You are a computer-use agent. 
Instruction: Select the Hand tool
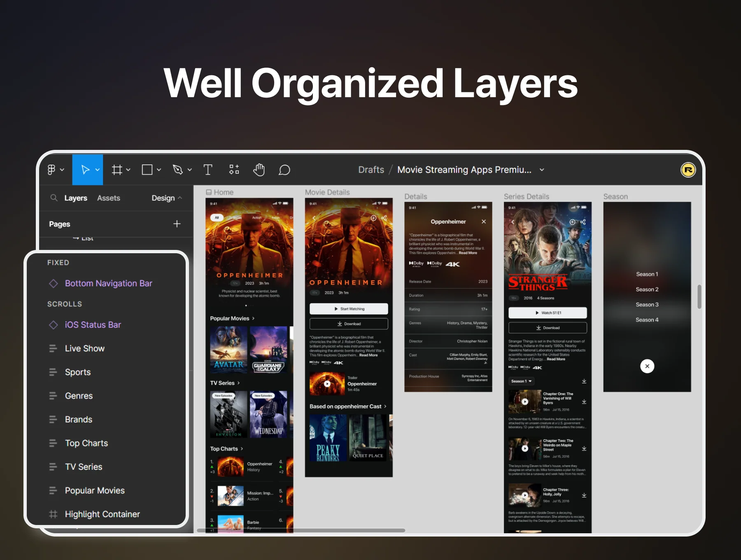tap(259, 170)
